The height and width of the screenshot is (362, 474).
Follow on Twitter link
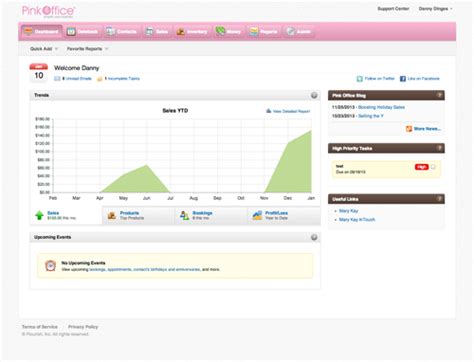pos(379,79)
